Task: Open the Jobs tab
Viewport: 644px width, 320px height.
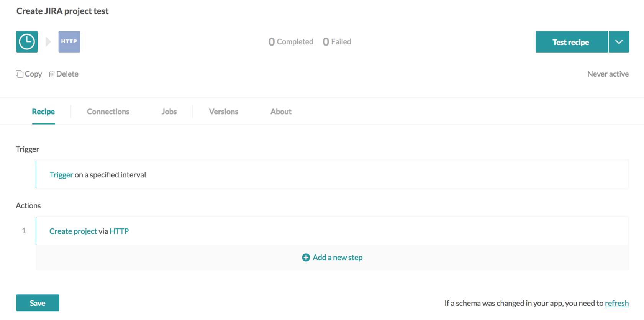Action: tap(169, 112)
